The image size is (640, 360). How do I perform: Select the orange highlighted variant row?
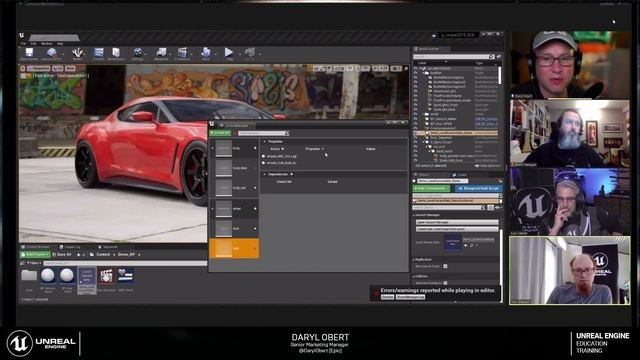tap(234, 248)
